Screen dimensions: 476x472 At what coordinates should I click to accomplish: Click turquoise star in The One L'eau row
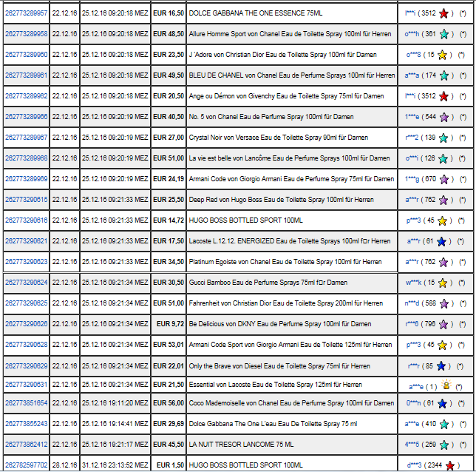[x=443, y=424]
